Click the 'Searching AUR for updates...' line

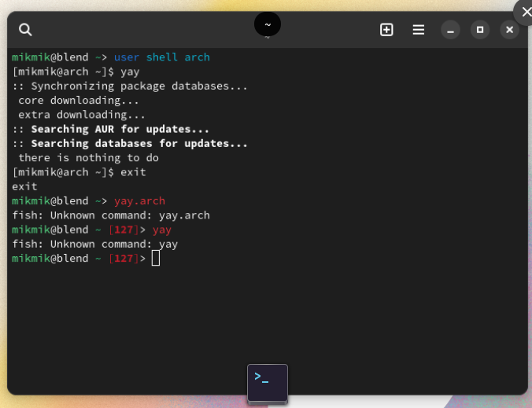[111, 129]
